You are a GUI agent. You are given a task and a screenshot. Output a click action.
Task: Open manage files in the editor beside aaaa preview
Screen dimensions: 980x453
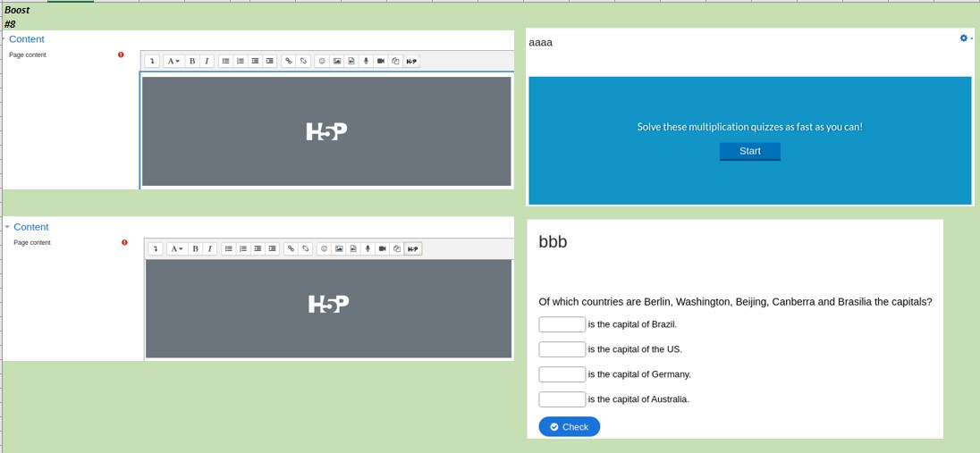pos(395,62)
